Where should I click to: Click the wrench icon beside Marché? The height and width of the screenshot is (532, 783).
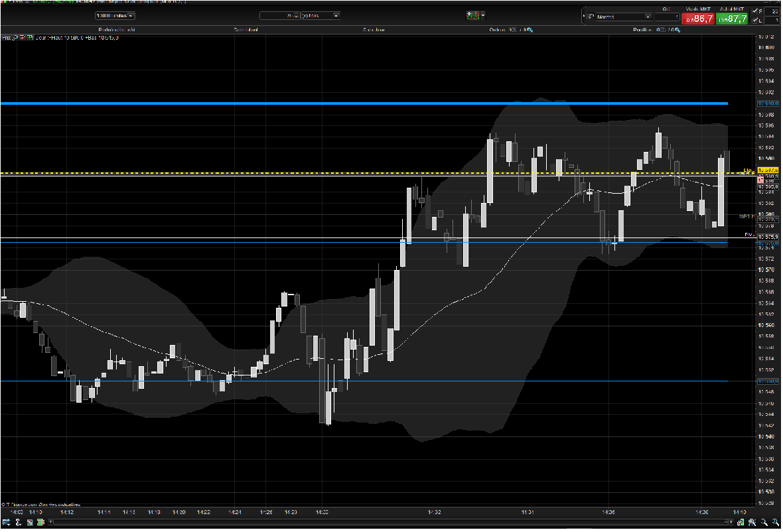(x=591, y=17)
